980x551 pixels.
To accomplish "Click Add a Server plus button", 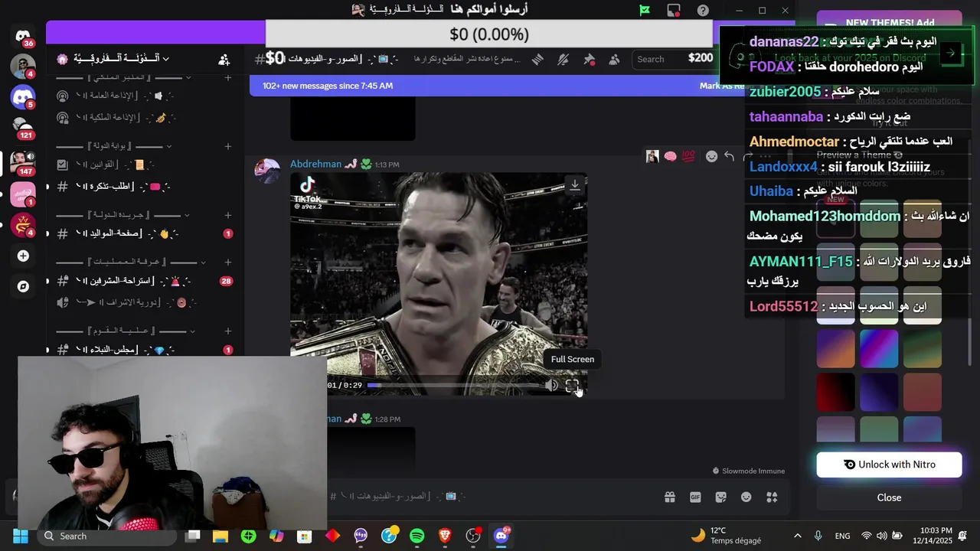I will click(23, 256).
